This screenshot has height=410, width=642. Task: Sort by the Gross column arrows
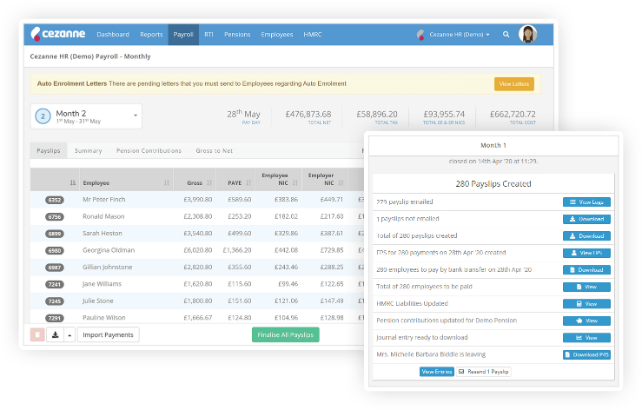(x=209, y=183)
